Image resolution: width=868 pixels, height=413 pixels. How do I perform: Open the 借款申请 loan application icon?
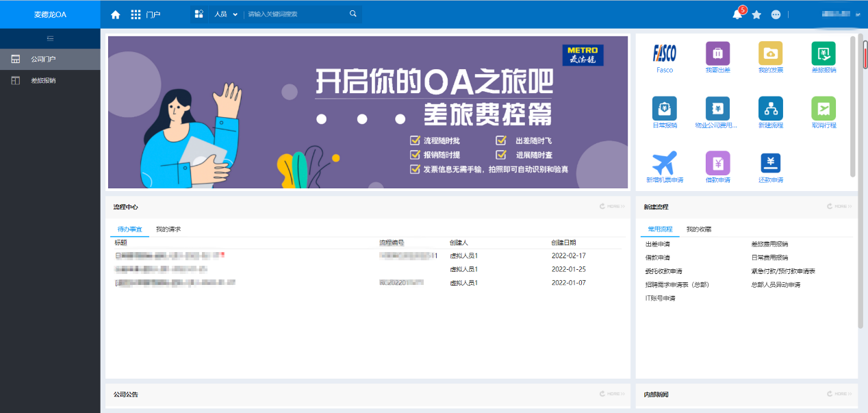click(717, 162)
